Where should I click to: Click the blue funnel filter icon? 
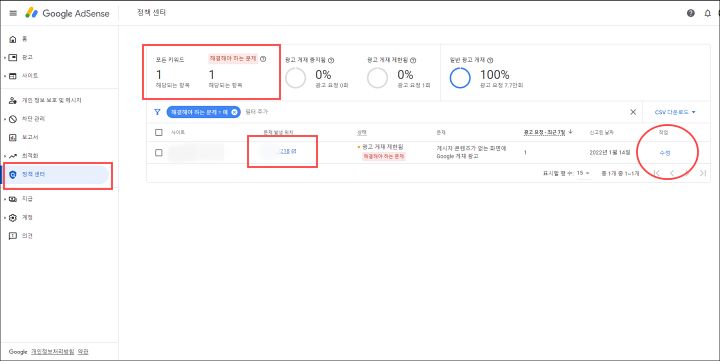click(158, 112)
